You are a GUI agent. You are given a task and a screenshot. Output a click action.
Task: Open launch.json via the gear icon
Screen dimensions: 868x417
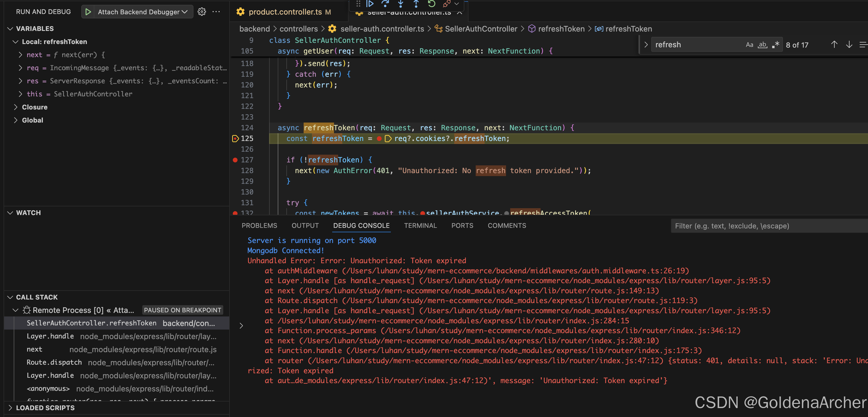click(202, 12)
